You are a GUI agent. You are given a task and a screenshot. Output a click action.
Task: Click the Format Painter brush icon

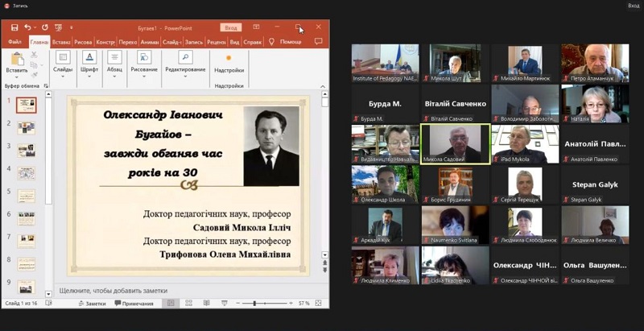[34, 75]
